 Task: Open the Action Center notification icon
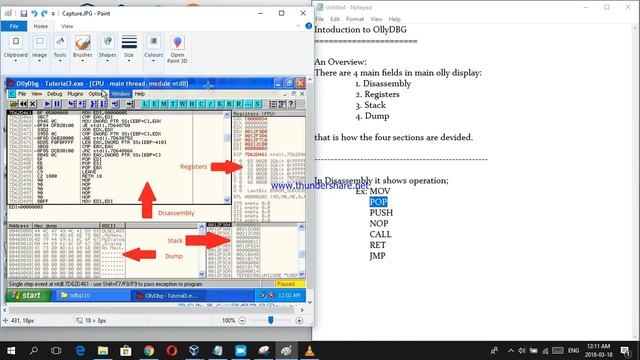(x=625, y=351)
